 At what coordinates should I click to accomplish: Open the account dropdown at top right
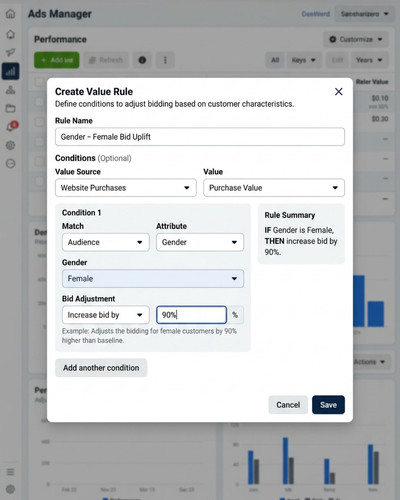(x=365, y=14)
